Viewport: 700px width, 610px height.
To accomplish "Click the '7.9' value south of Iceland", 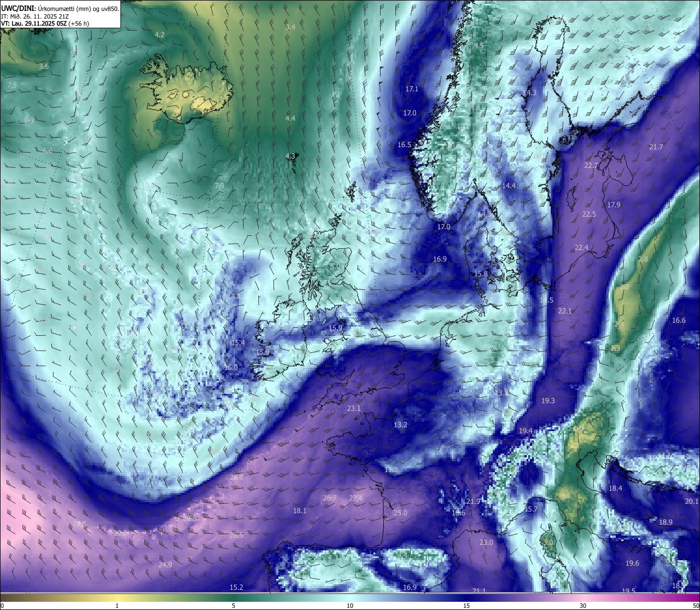I will (x=219, y=186).
